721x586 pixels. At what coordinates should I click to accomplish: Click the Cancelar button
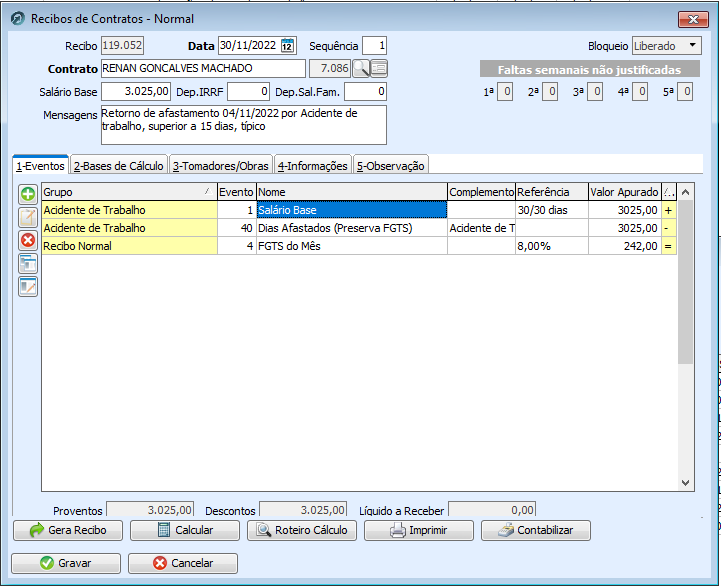183,563
